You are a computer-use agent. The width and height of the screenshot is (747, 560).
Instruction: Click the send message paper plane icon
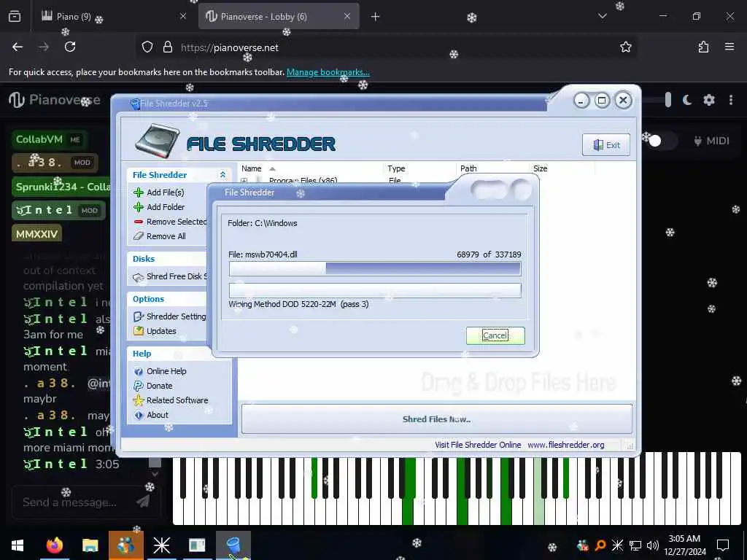(143, 501)
